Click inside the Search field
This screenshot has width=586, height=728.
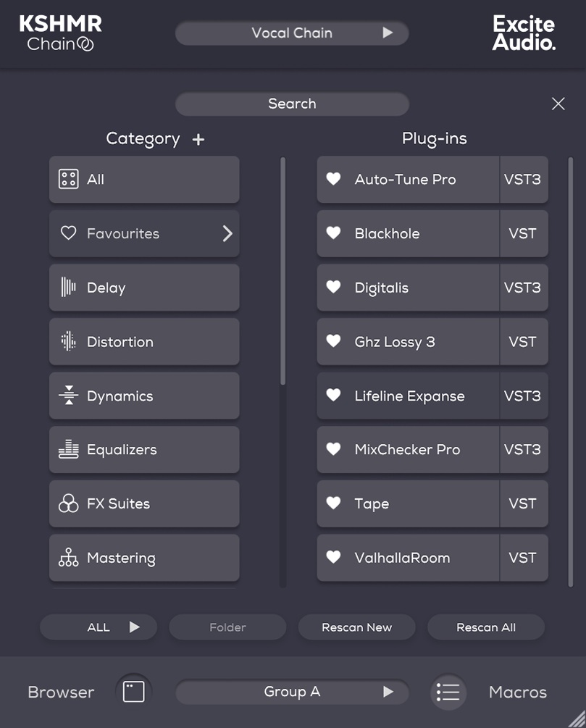(292, 104)
